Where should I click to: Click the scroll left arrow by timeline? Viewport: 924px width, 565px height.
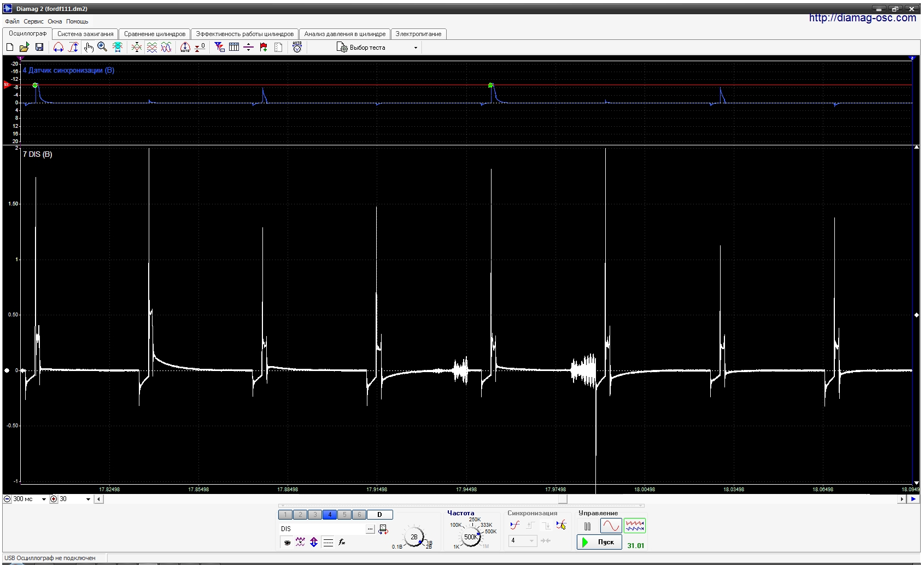tap(99, 499)
